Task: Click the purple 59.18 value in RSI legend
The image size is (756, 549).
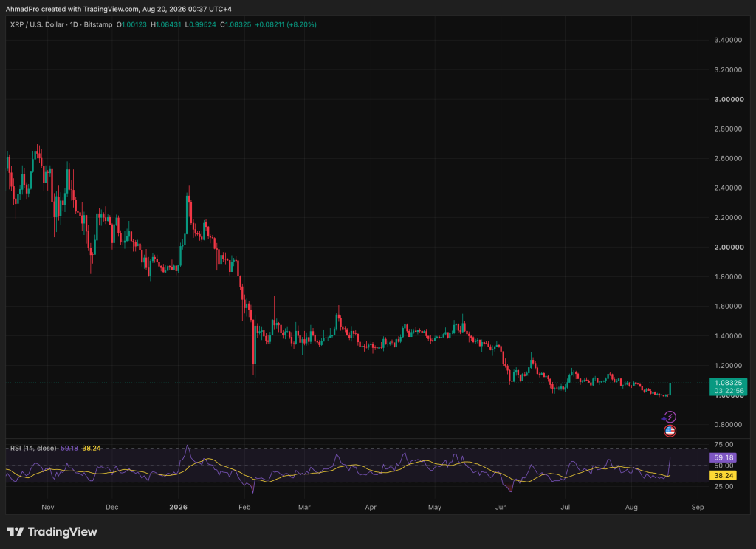Action: point(69,449)
